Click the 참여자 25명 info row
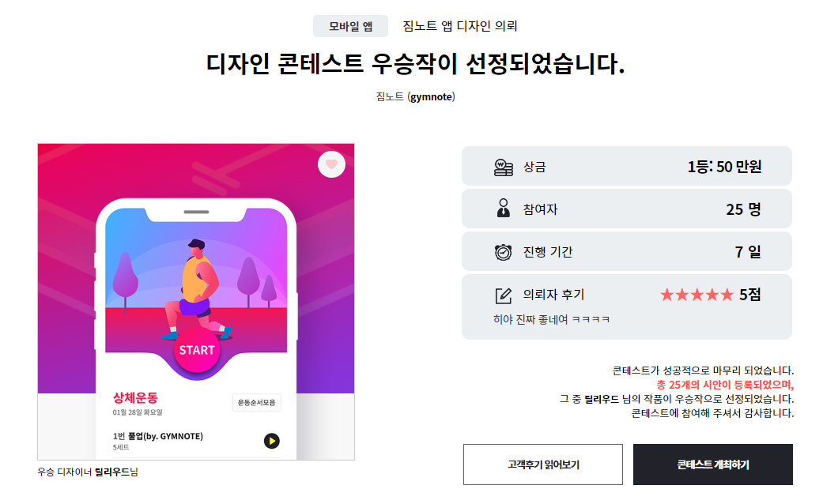This screenshot has width=823, height=504. [x=627, y=209]
